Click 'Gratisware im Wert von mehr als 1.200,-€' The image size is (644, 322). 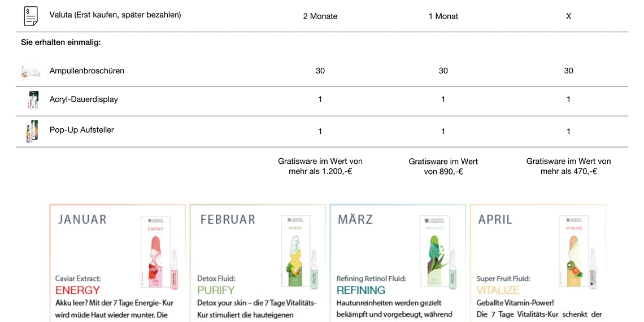click(320, 166)
